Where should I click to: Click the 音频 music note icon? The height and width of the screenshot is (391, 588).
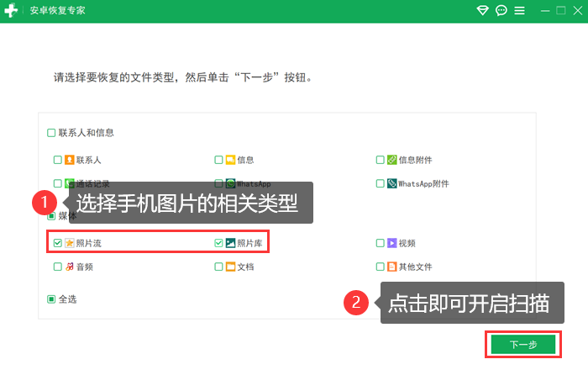(x=70, y=267)
